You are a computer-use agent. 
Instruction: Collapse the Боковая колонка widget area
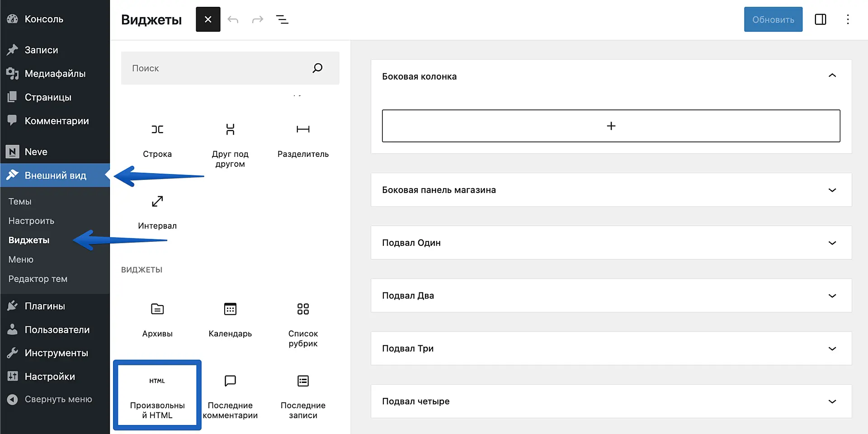pos(832,76)
